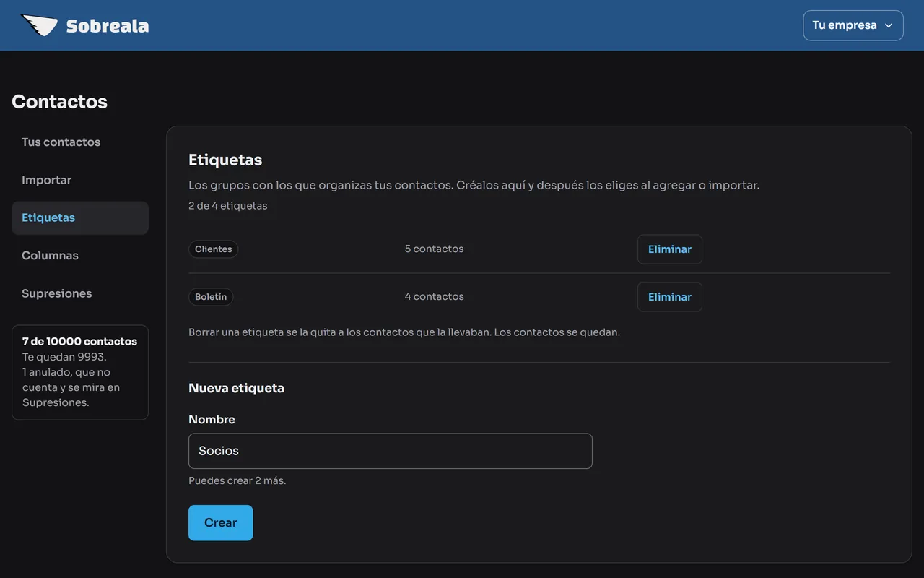This screenshot has width=924, height=578.
Task: Focus the Nombre input field
Action: (x=391, y=451)
